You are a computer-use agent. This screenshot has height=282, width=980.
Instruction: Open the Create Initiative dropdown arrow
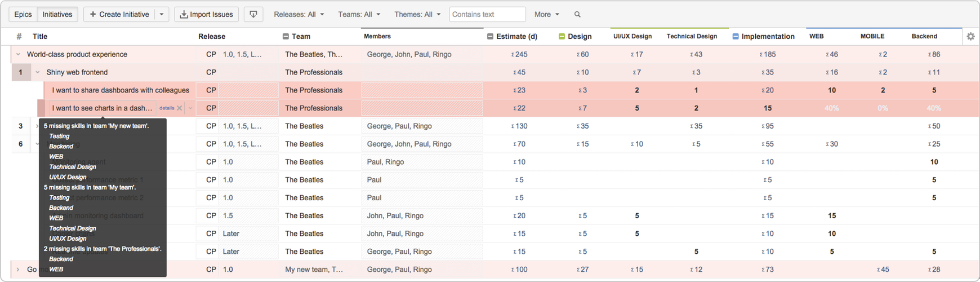[x=162, y=14]
